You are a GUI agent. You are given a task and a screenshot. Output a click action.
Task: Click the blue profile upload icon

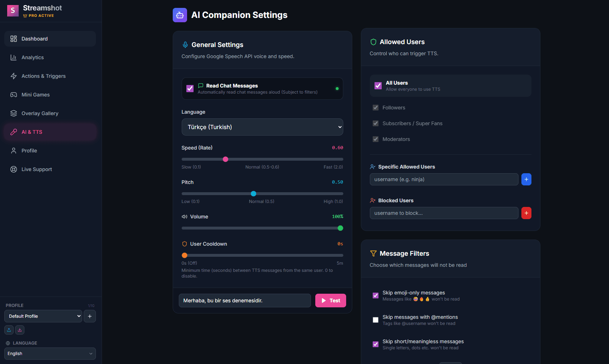[x=9, y=330]
